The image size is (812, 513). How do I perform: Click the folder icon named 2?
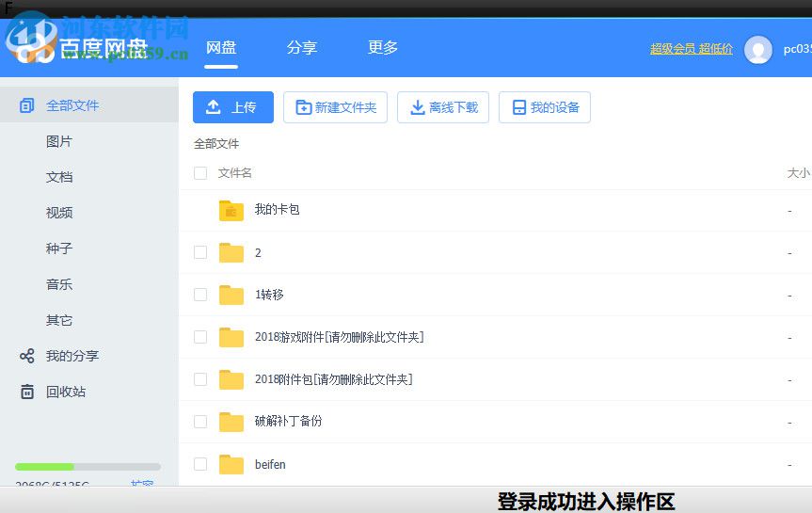coord(231,253)
